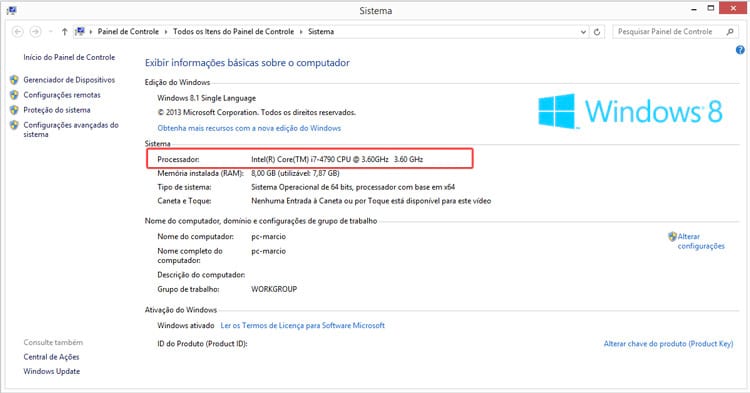Expand the chevron after Painel de Controle
This screenshot has width=750, height=393.
166,32
